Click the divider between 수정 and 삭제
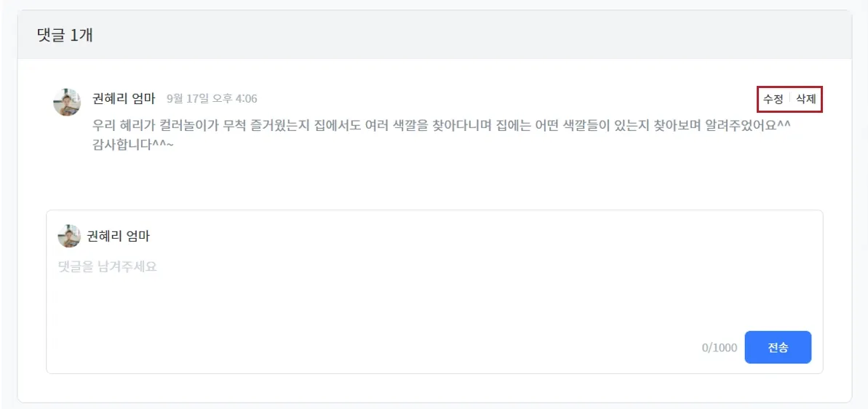The width and height of the screenshot is (868, 409). click(789, 99)
